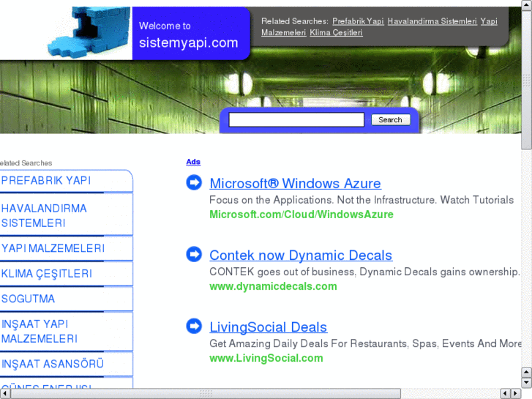Focus the search text field
Viewport: 532px width, 399px height.
click(296, 120)
